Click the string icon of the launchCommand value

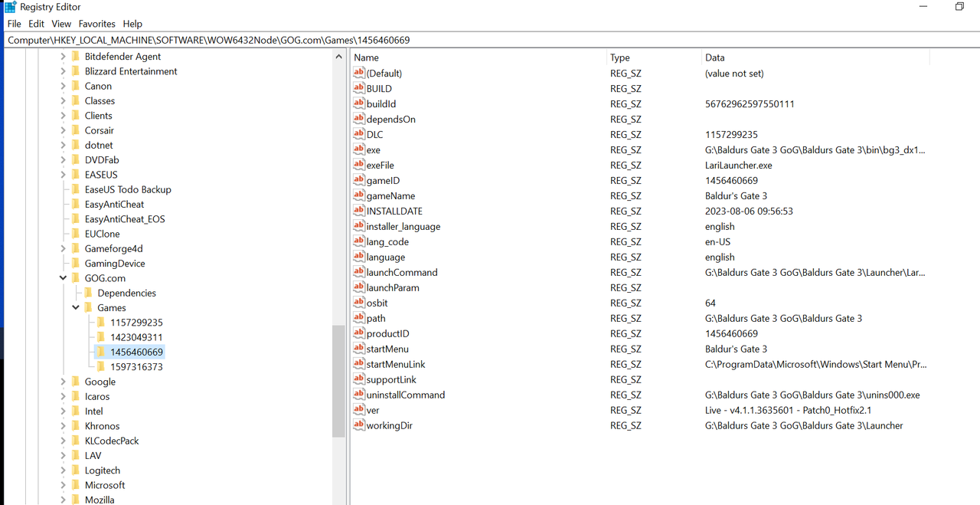pos(359,272)
